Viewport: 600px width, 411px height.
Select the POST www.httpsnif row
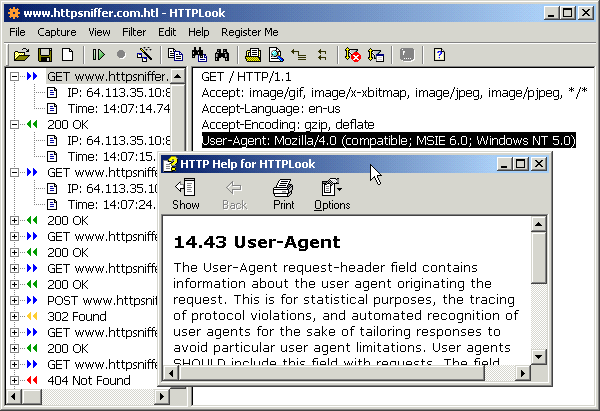pyautogui.click(x=102, y=300)
